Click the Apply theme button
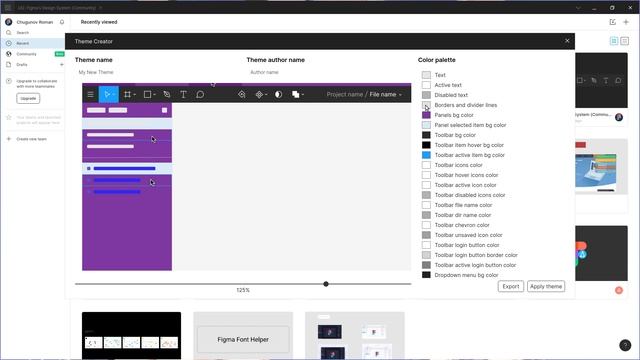Screen dimensions: 640x360 pyautogui.click(x=546, y=287)
